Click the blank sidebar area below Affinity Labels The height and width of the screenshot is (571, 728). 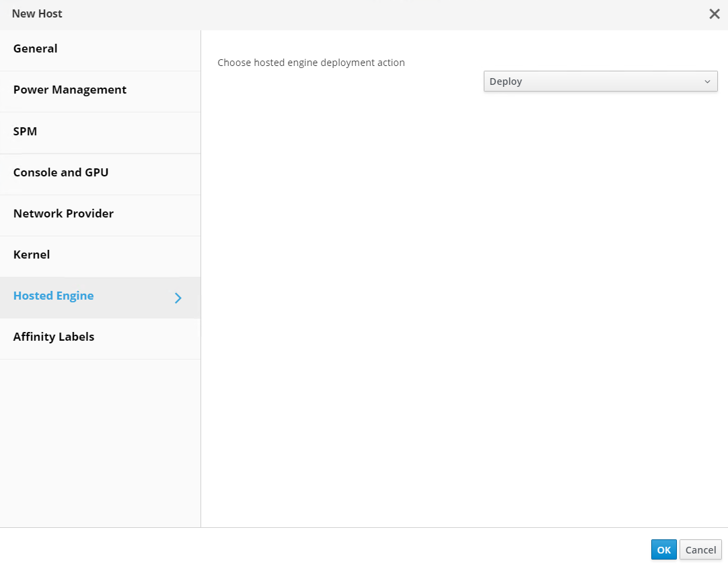[100, 438]
